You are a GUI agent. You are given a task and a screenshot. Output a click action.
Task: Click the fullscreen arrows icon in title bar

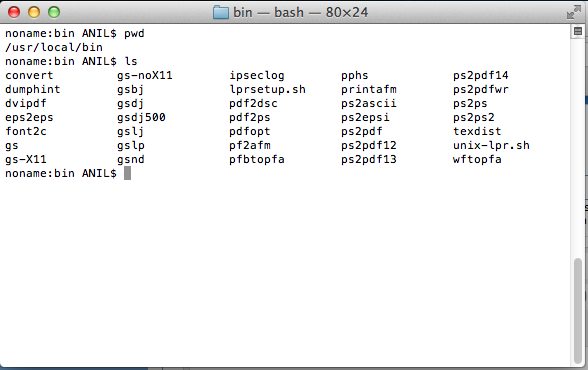pos(573,12)
